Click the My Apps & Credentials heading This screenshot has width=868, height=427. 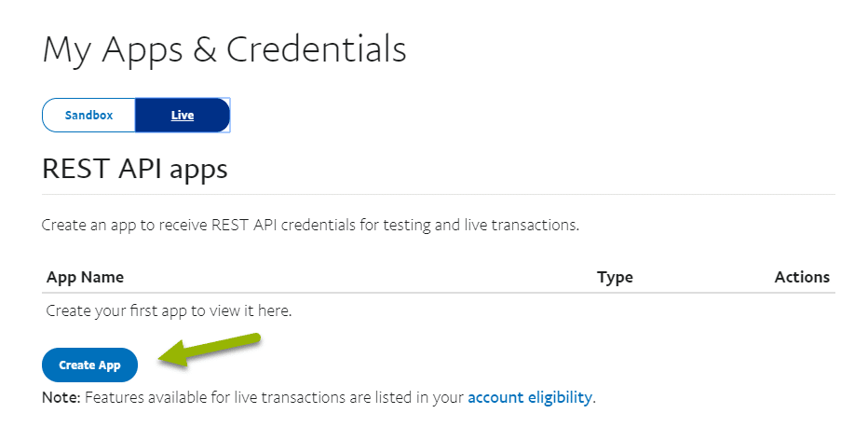[x=224, y=49]
